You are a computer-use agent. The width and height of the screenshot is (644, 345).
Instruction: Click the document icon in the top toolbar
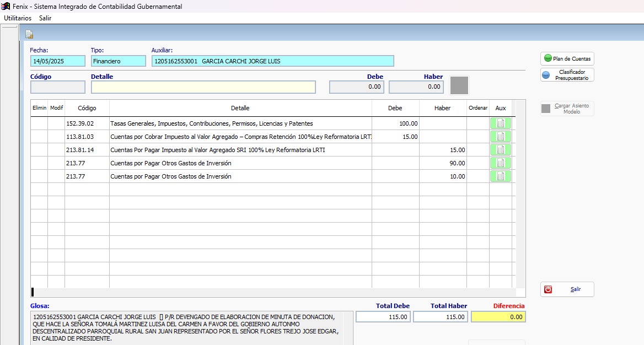pyautogui.click(x=29, y=35)
